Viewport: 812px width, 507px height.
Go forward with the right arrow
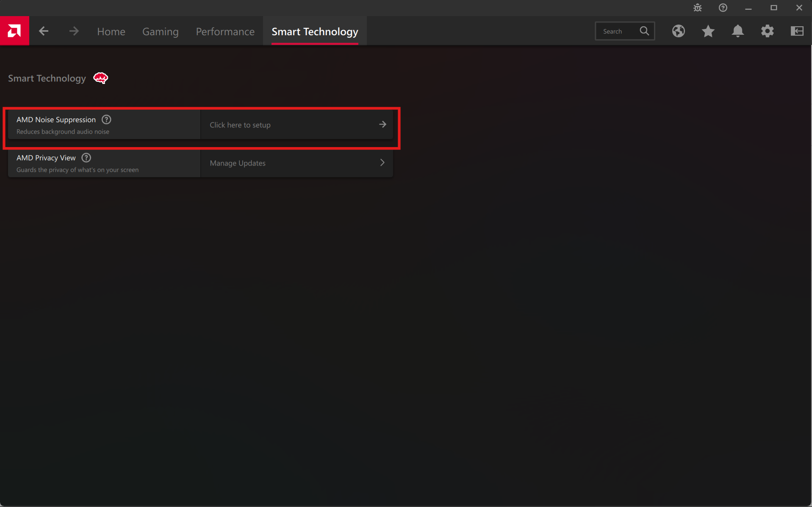click(x=74, y=31)
